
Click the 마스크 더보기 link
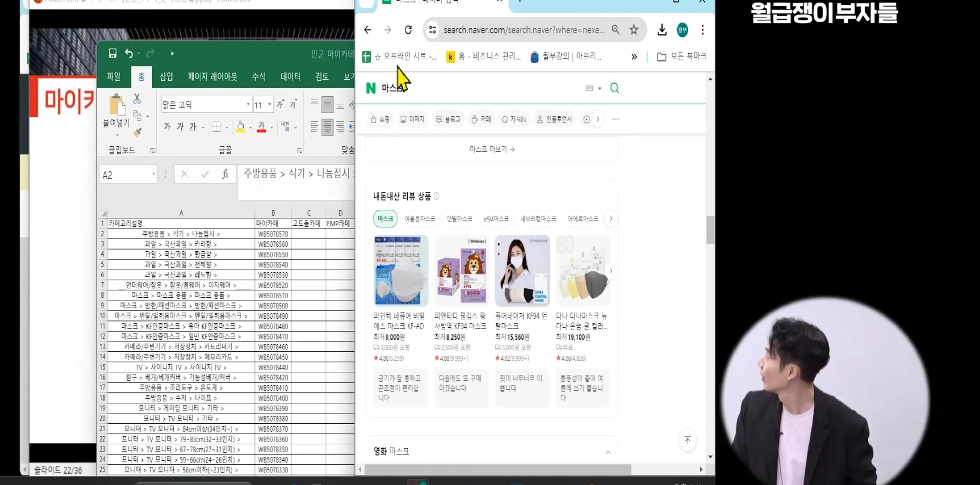(x=492, y=149)
